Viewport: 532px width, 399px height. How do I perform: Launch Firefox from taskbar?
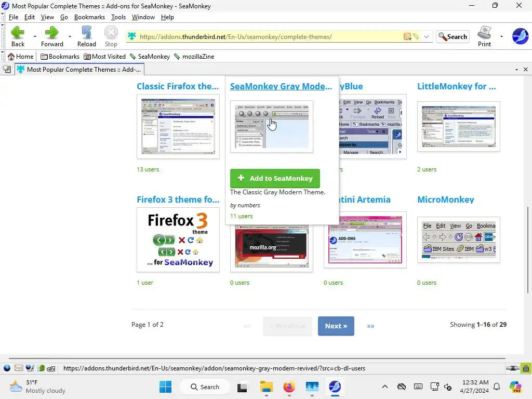pos(289,387)
